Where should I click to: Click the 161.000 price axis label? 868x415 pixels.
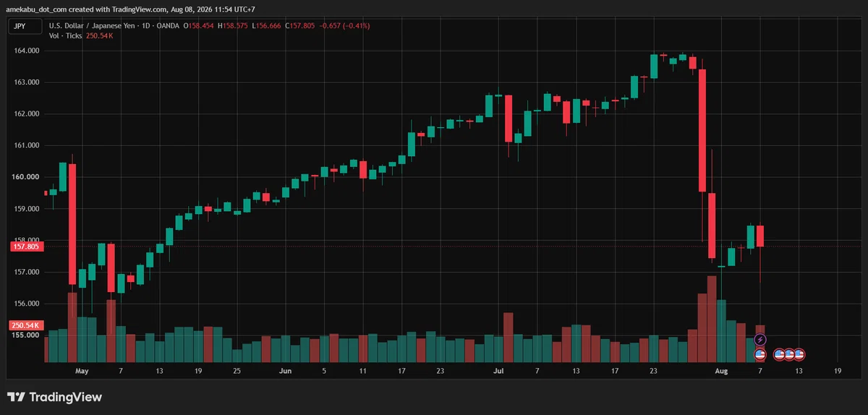click(x=27, y=145)
